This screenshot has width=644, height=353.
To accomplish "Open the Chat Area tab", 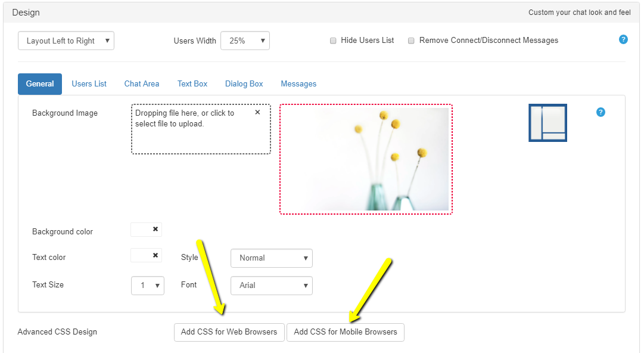I will [142, 84].
